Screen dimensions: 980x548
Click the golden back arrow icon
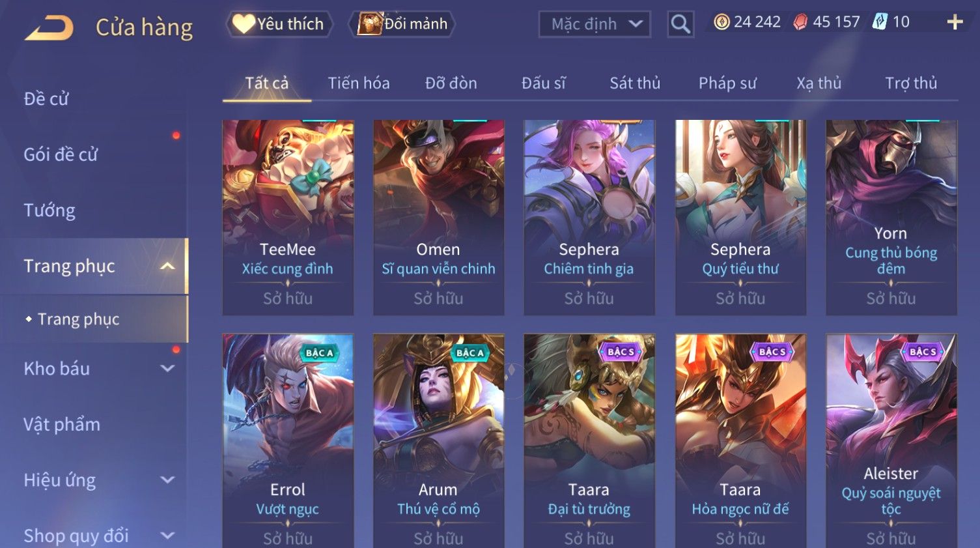click(x=49, y=28)
